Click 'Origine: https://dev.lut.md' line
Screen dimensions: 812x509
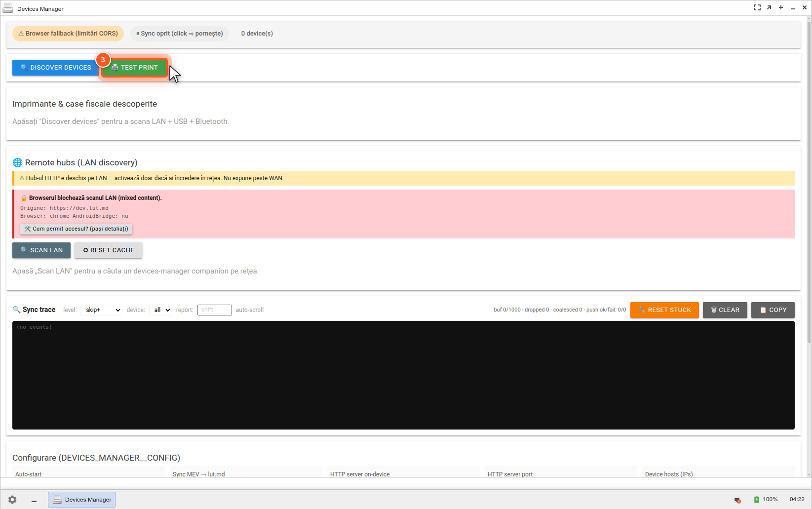(64, 208)
